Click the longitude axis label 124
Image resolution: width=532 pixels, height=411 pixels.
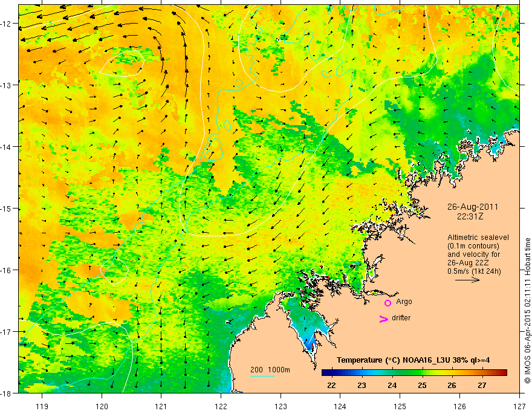tap(340, 406)
